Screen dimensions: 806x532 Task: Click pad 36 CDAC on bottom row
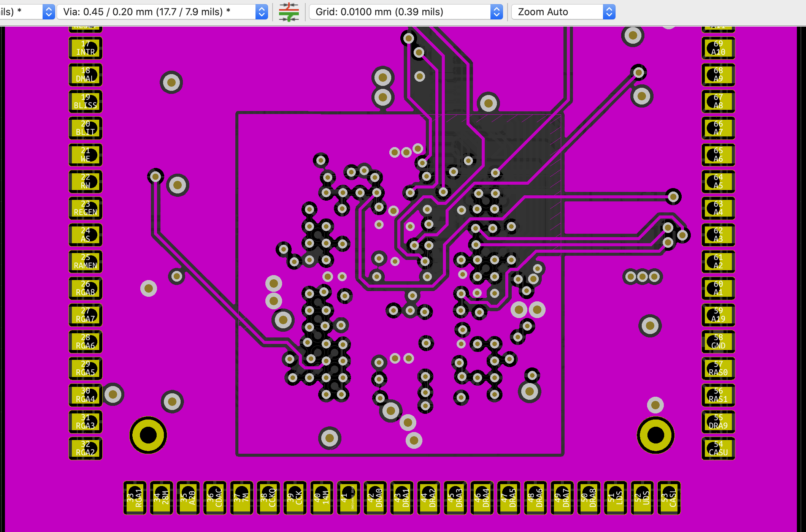tap(215, 498)
